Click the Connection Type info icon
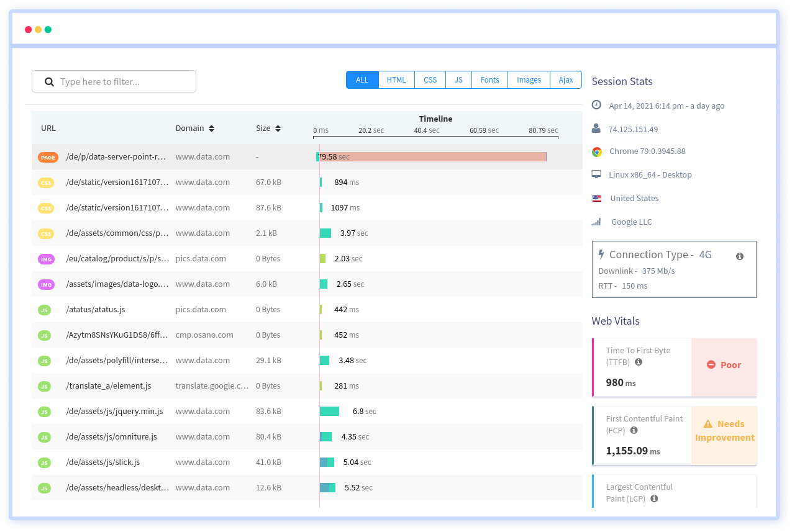 click(x=739, y=256)
